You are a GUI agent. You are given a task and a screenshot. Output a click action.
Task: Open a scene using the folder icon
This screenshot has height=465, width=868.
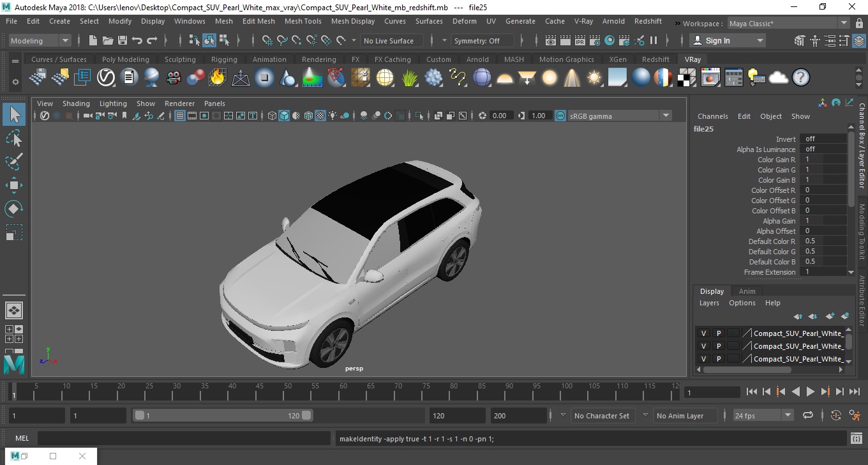(x=108, y=40)
